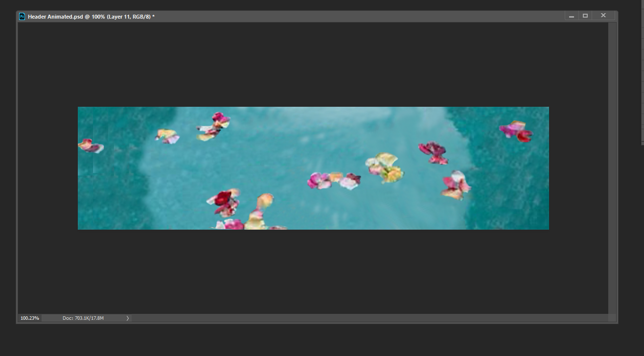Click the empty dark pasteboard above the image

(313, 64)
